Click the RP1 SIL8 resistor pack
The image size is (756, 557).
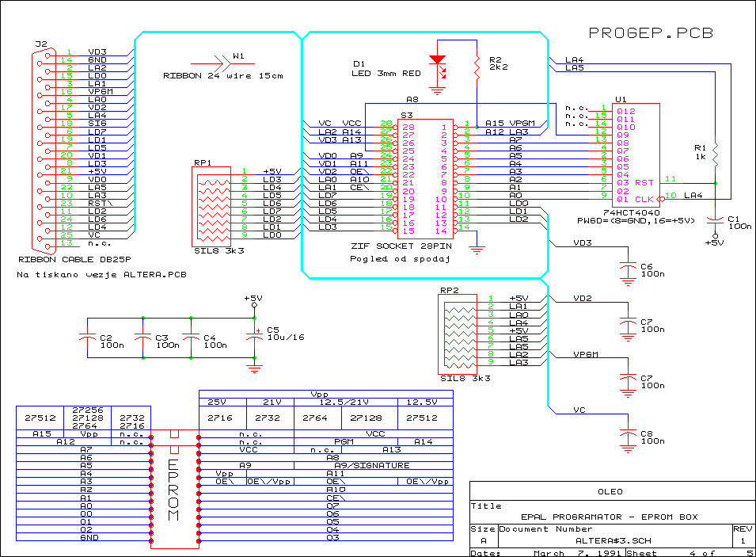[212, 204]
